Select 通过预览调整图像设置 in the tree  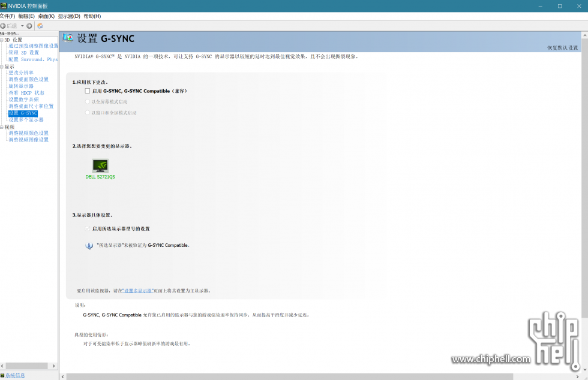point(34,46)
